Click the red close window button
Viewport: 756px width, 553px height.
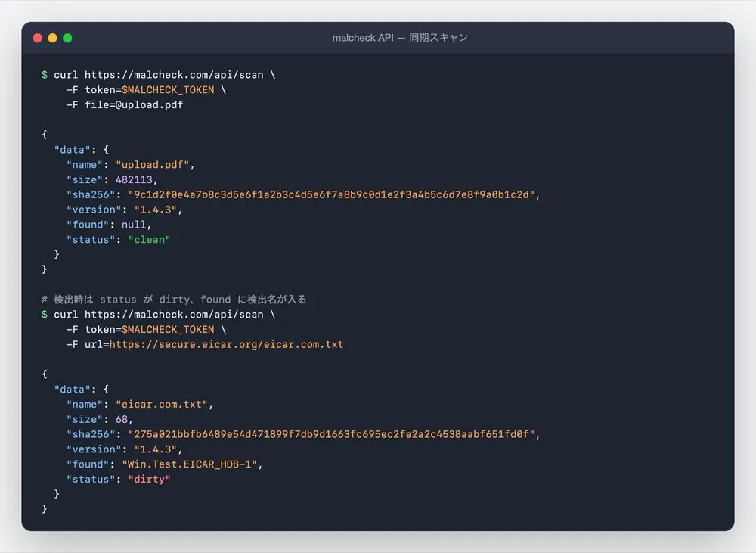38,38
